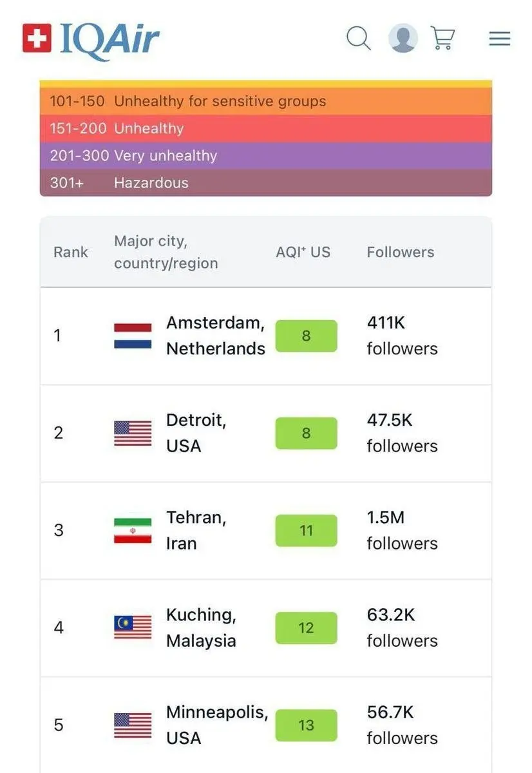Click the AQI+ US column header
Image resolution: width=532 pixels, height=773 pixels.
tap(303, 252)
